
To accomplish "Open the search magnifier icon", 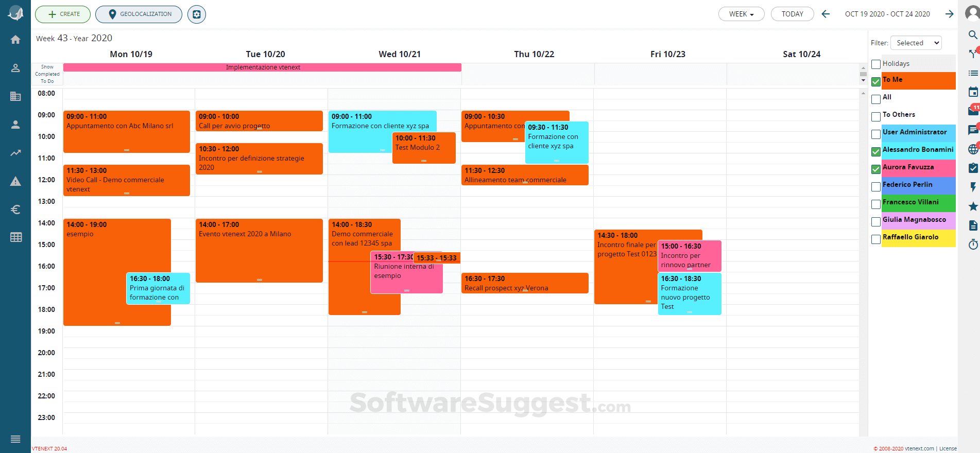I will click(x=973, y=34).
